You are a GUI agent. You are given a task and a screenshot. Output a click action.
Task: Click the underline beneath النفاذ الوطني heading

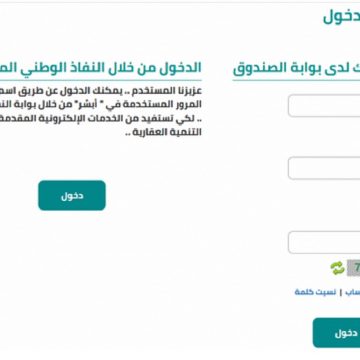pos(101,80)
